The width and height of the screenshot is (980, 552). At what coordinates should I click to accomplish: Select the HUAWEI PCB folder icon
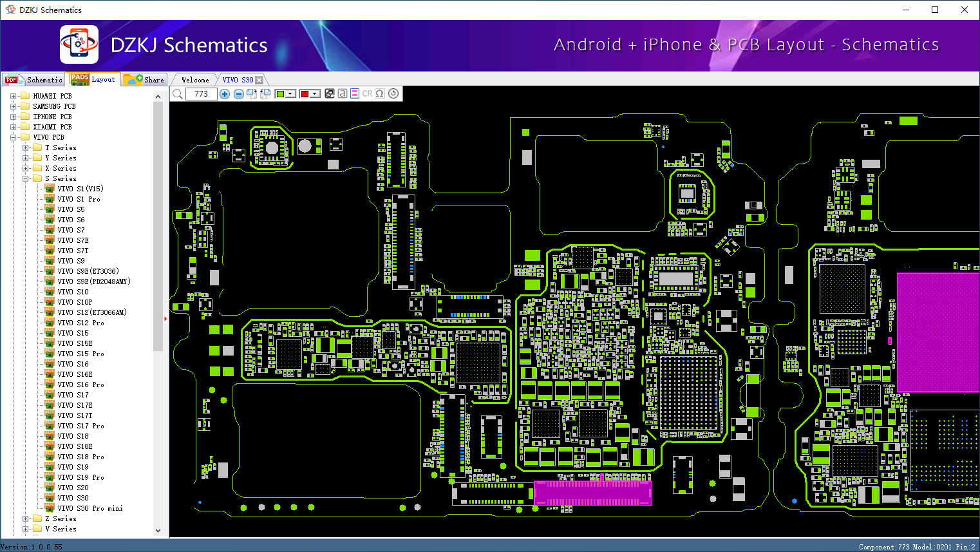point(25,96)
